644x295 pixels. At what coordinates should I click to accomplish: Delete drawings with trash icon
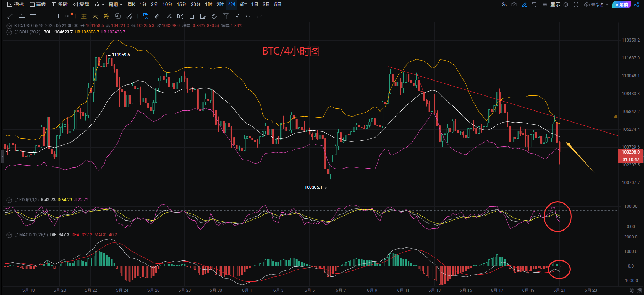tap(237, 16)
